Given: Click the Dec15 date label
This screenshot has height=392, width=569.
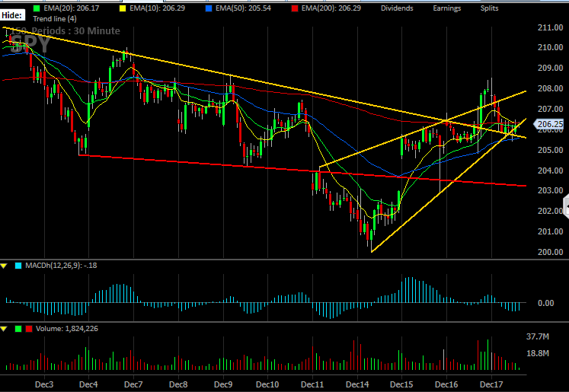Looking at the screenshot, I should click(401, 384).
